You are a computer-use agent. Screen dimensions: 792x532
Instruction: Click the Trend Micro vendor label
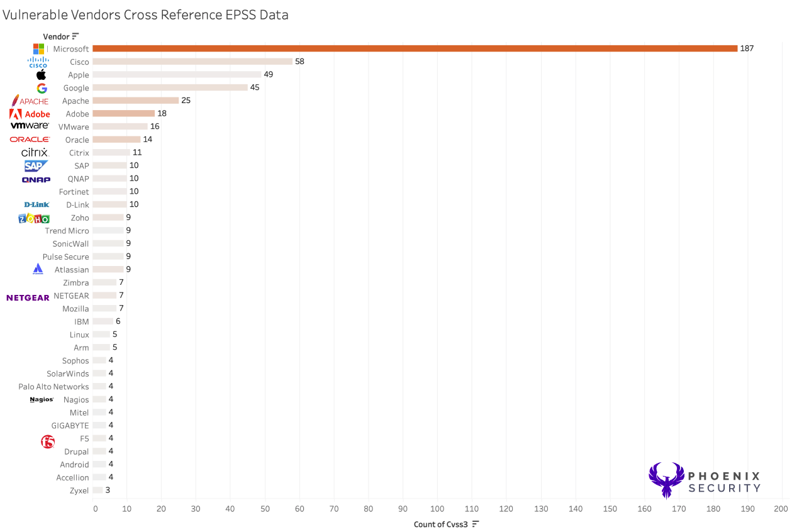click(67, 231)
